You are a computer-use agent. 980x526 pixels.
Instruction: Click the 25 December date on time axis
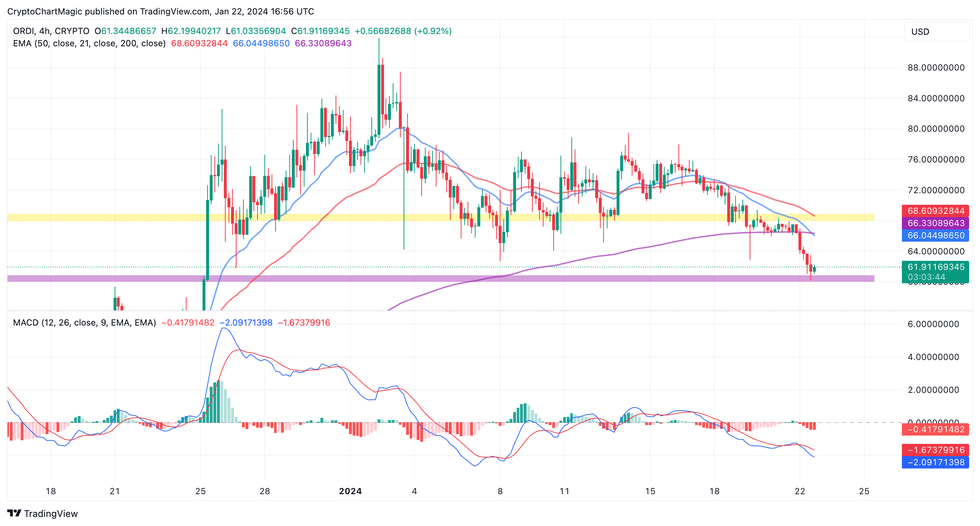tap(200, 491)
